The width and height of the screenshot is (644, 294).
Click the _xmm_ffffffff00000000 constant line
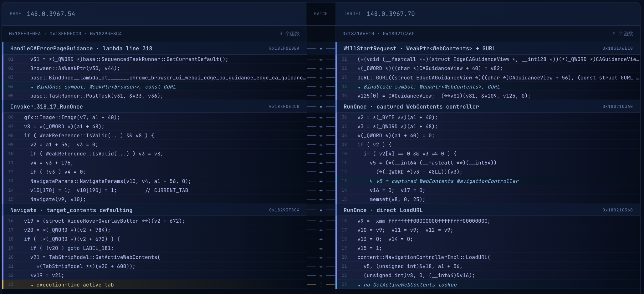488,221
